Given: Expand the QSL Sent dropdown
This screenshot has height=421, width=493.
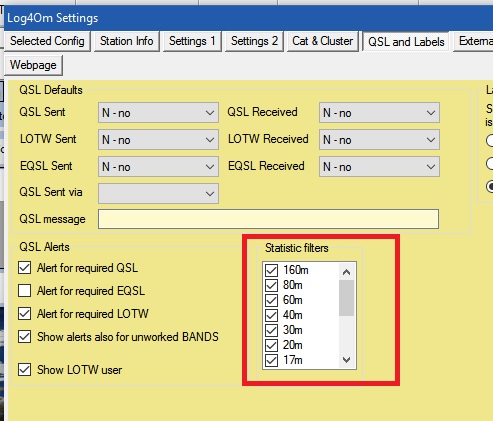Looking at the screenshot, I should click(158, 113).
